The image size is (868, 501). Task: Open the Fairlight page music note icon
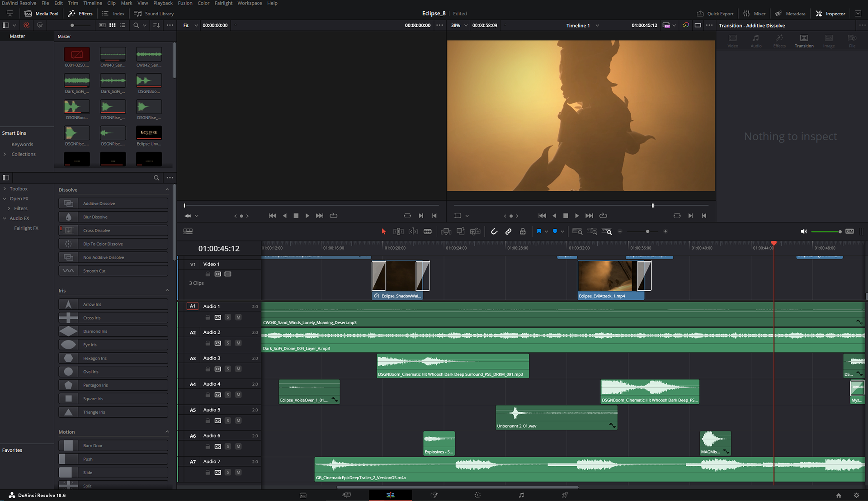521,495
